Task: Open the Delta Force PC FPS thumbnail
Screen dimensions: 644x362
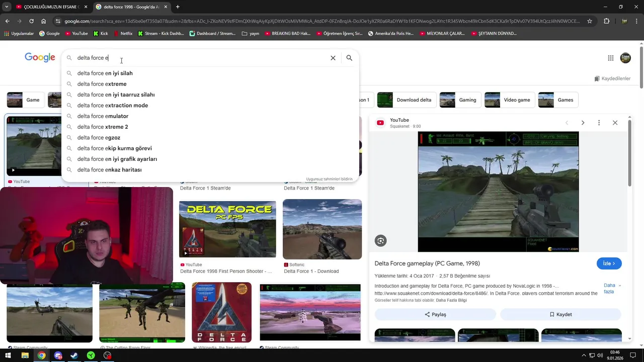Action: coord(227,229)
